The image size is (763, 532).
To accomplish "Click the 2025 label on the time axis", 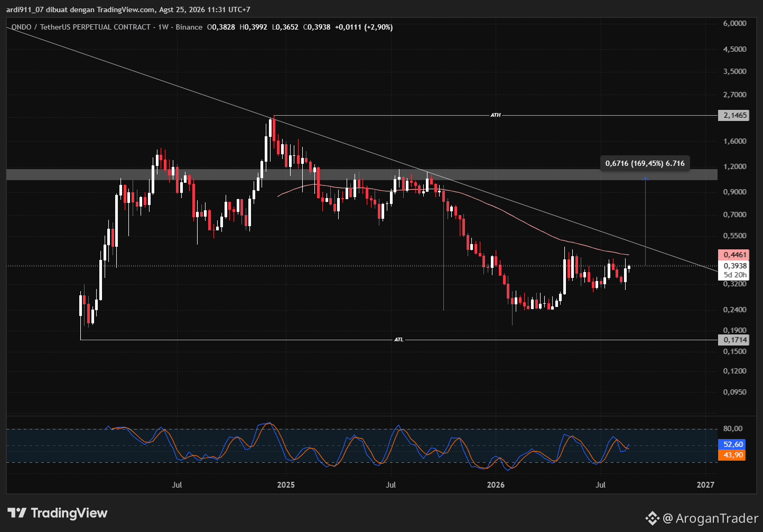I will [286, 484].
